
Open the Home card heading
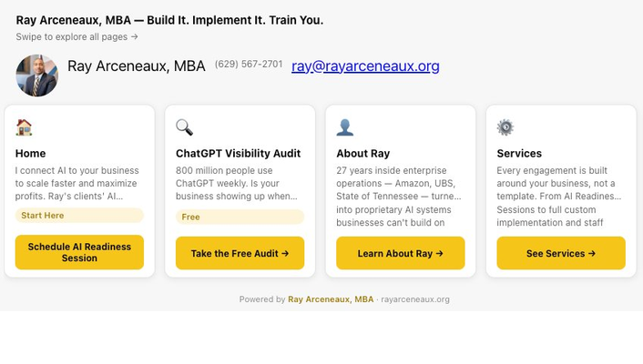[30, 154]
